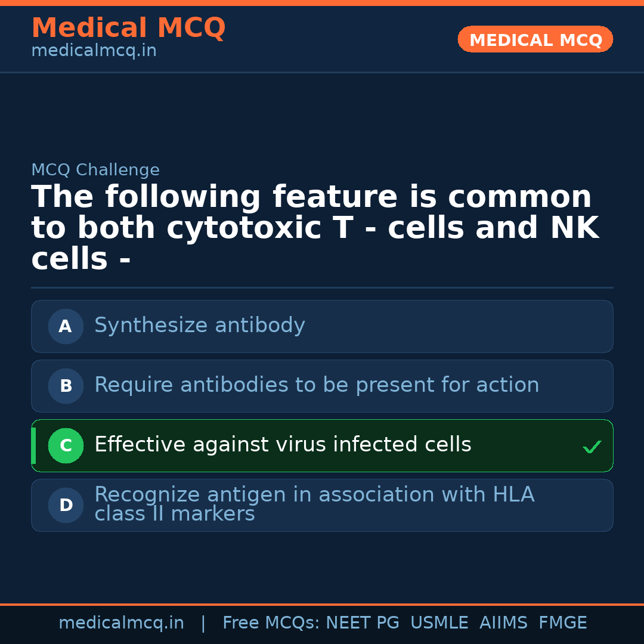Click the letter D circle badge
This screenshot has height=644, width=644.
(66, 506)
